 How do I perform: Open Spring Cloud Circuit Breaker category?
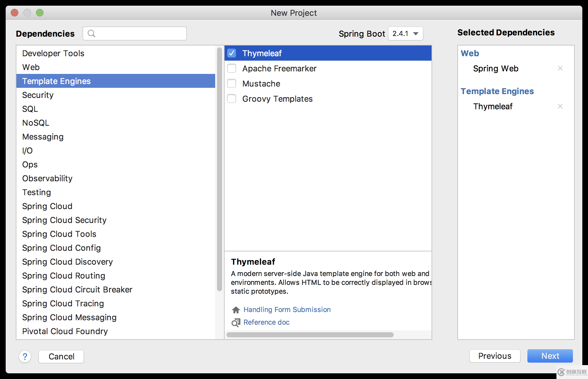[116, 289]
